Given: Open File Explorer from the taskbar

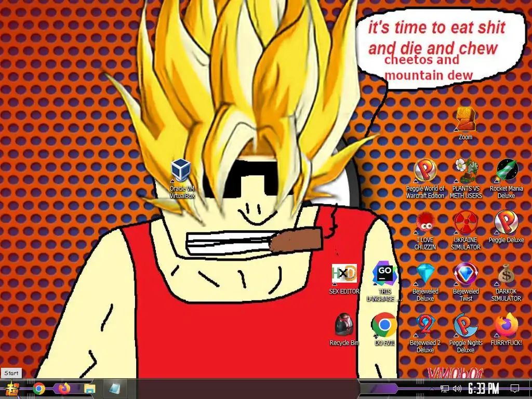Looking at the screenshot, I should (89, 389).
